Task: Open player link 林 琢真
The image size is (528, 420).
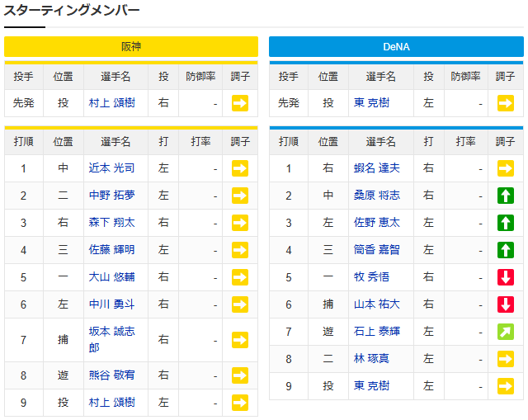Action: (x=372, y=358)
